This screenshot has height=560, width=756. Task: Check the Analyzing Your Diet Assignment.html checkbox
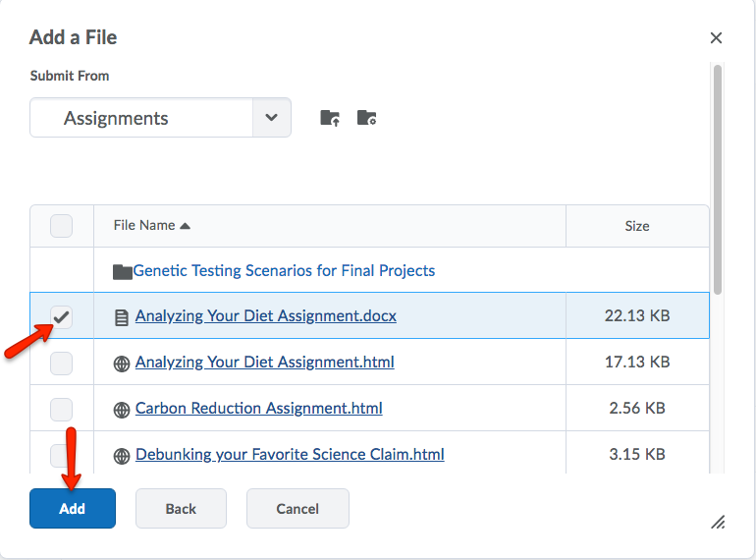61,363
